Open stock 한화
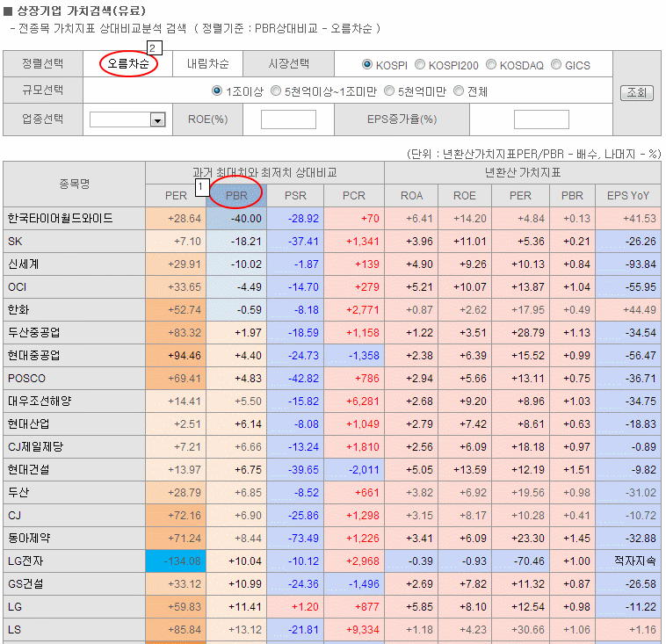This screenshot has width=666, height=644. pyautogui.click(x=18, y=309)
